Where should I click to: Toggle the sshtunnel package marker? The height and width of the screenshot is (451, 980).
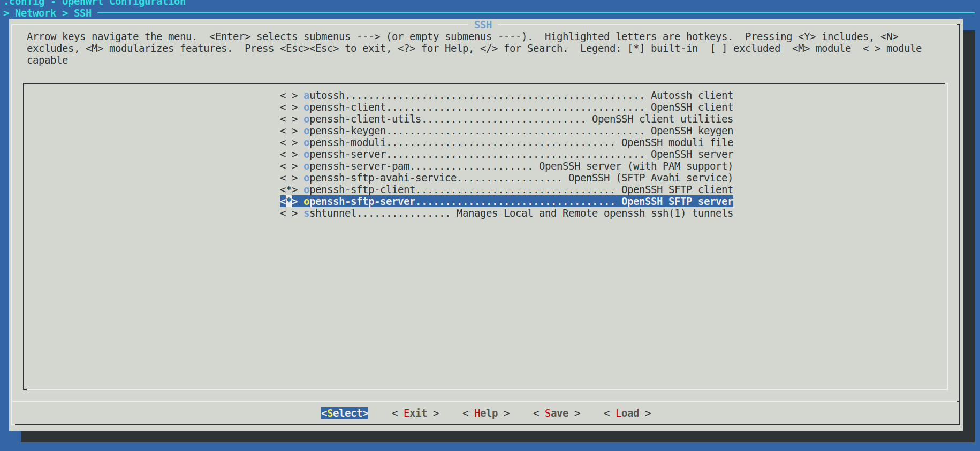[x=288, y=213]
